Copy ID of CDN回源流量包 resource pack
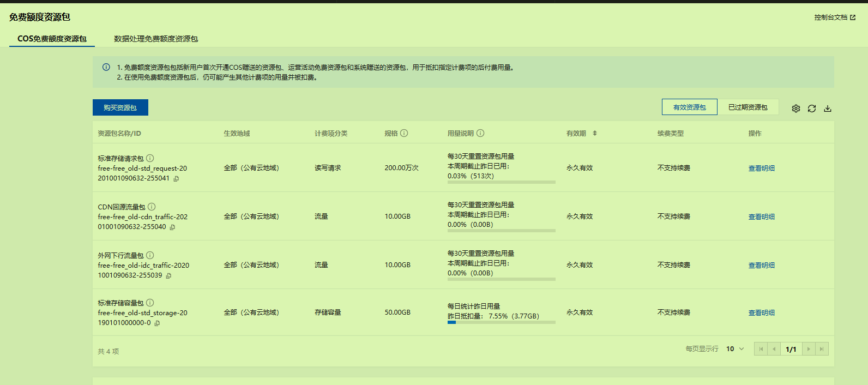The height and width of the screenshot is (385, 868). point(172,227)
